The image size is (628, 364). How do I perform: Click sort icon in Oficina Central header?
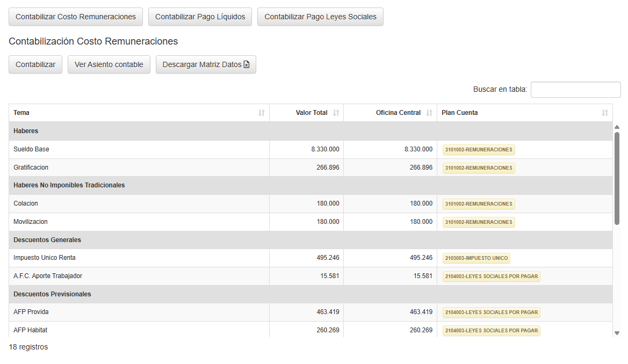tap(429, 113)
